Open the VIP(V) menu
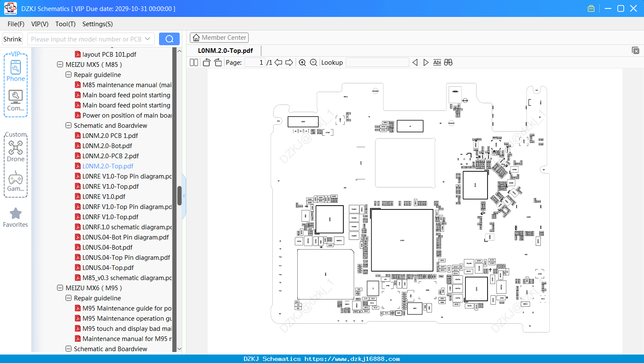Viewport: 644px width, 363px height. 40,24
